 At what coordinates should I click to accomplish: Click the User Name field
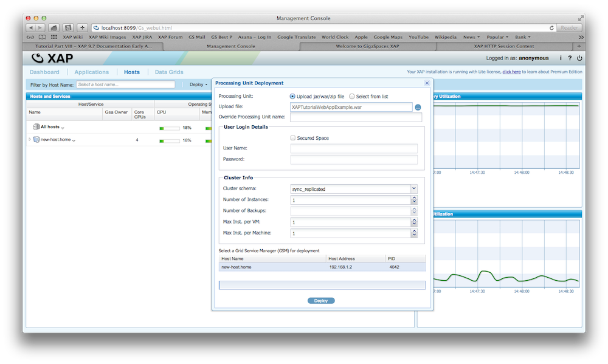[354, 148]
